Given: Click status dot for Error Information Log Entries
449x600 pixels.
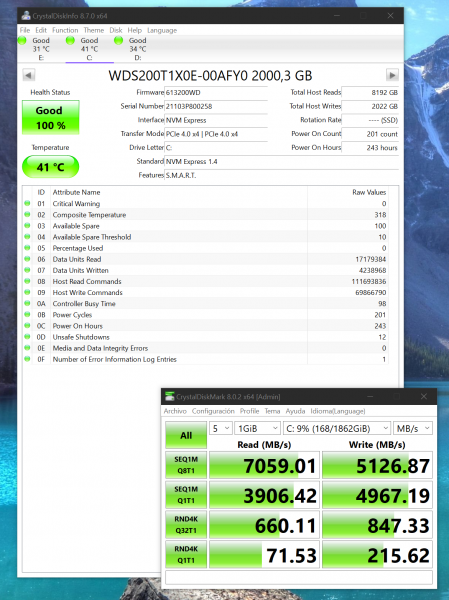Looking at the screenshot, I should point(27,359).
